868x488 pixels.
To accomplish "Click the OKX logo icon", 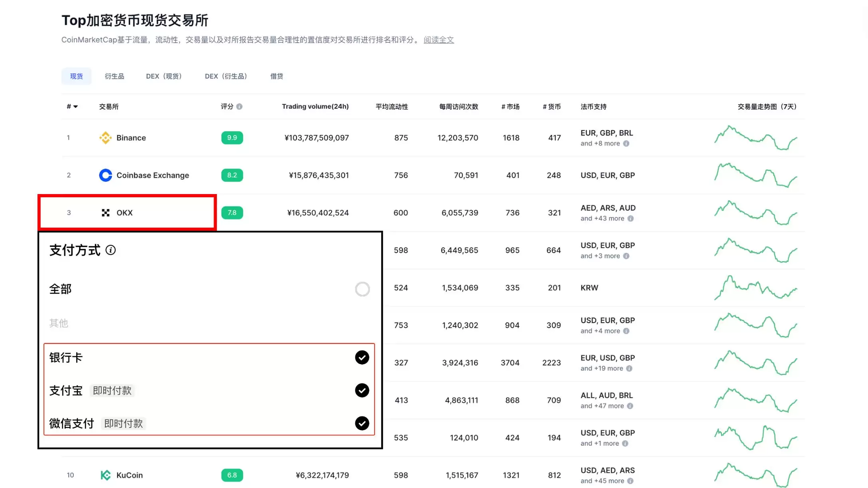I will pyautogui.click(x=105, y=213).
